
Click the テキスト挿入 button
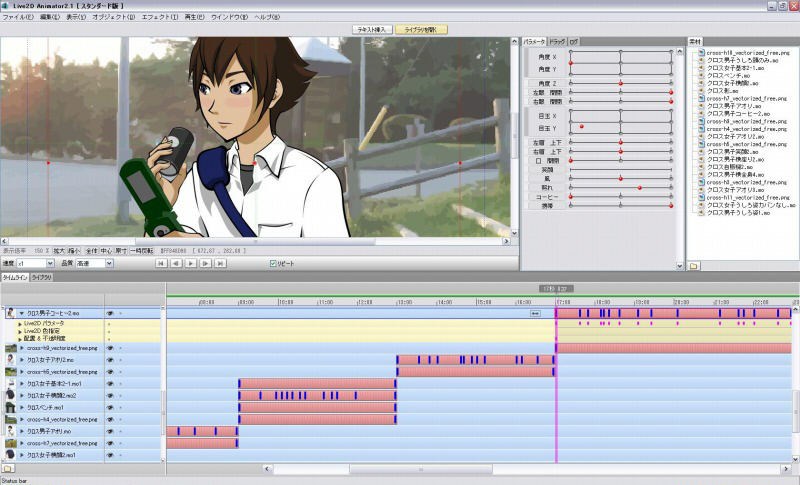(372, 30)
